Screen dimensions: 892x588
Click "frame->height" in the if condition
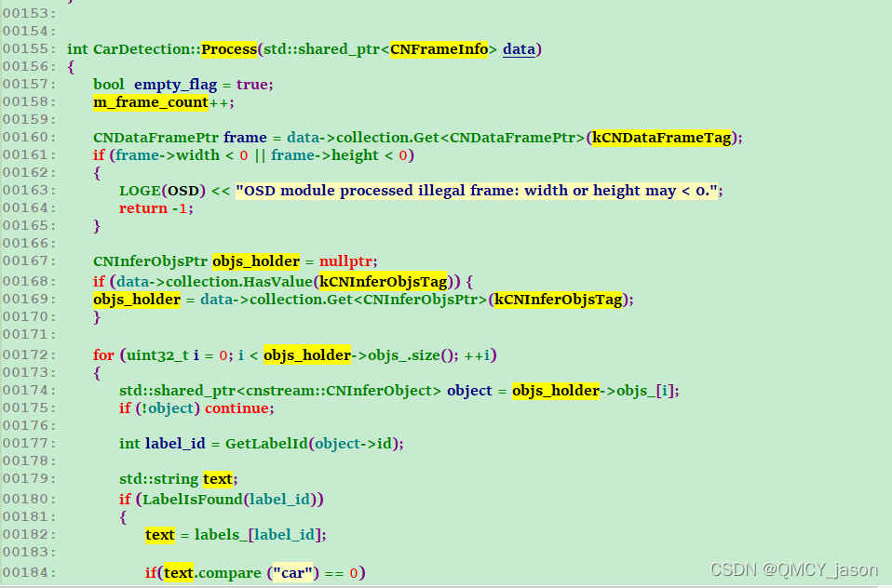[x=325, y=155]
